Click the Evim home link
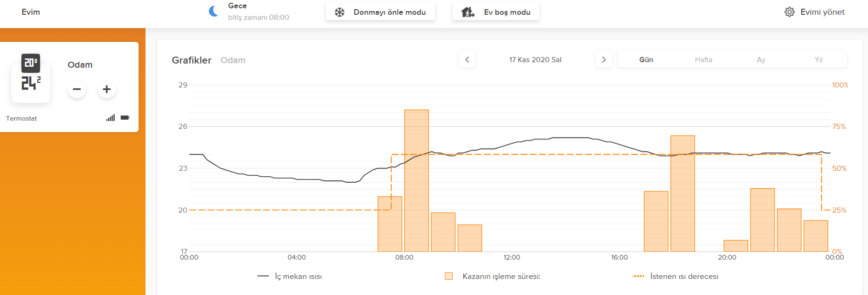This screenshot has height=295, width=868. coord(31,12)
